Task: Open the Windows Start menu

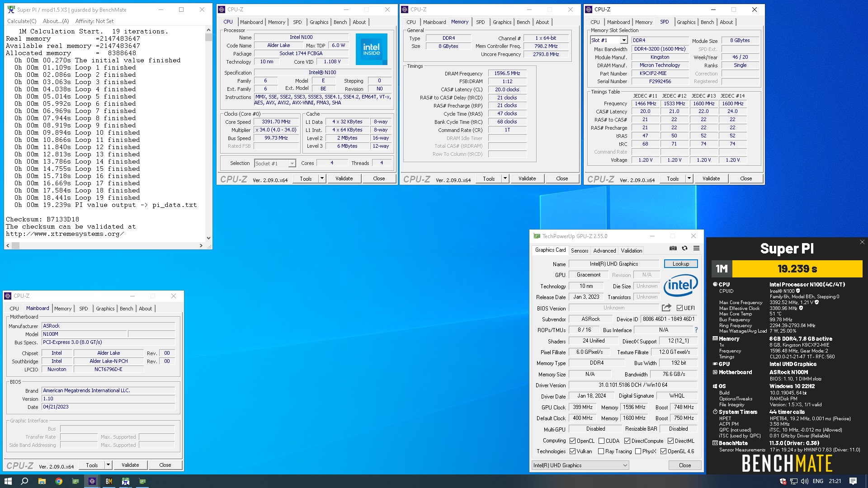Action: click(x=8, y=481)
